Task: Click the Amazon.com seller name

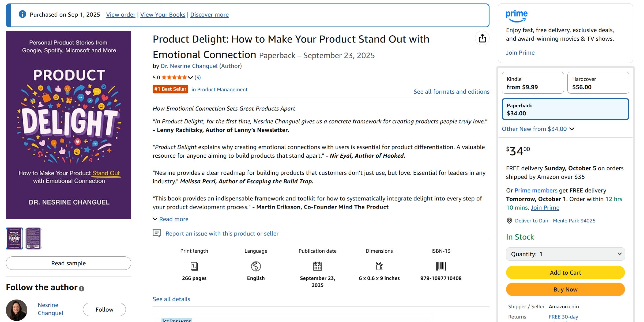Action: pyautogui.click(x=564, y=306)
